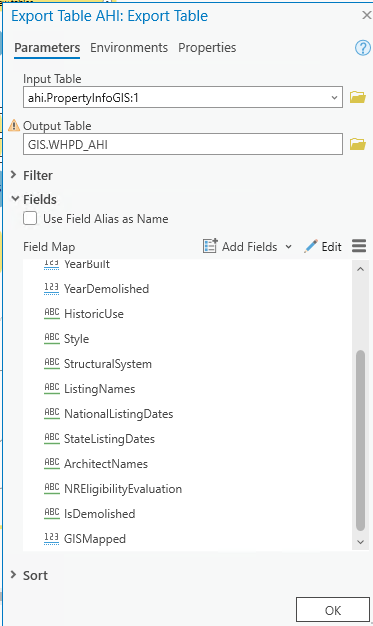
Task: Click into the Output Table field
Action: (183, 144)
